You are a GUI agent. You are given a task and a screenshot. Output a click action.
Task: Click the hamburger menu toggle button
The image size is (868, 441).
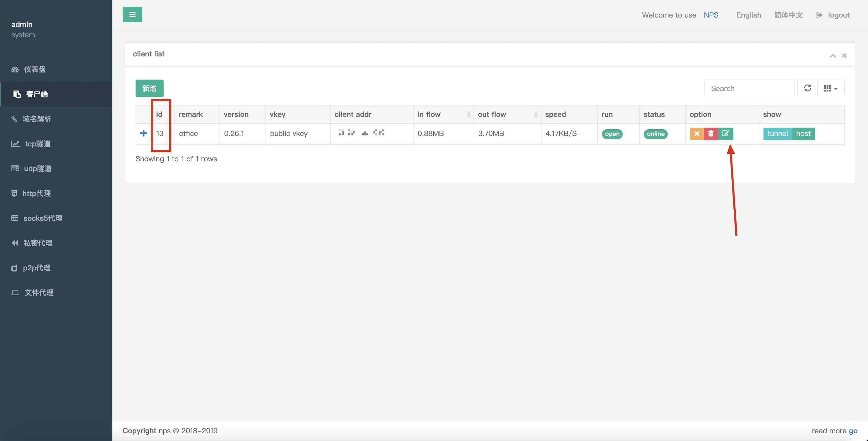tap(132, 14)
